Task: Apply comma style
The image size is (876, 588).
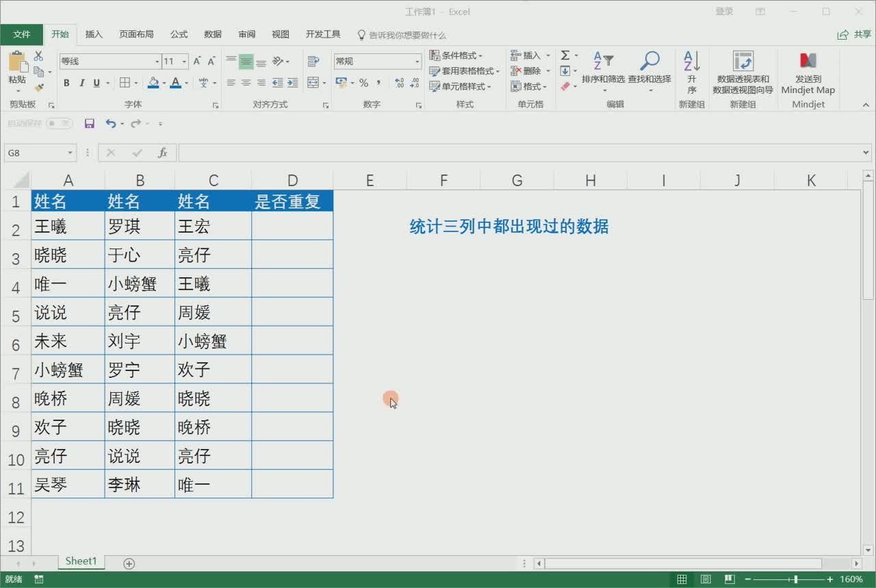Action: pos(378,83)
